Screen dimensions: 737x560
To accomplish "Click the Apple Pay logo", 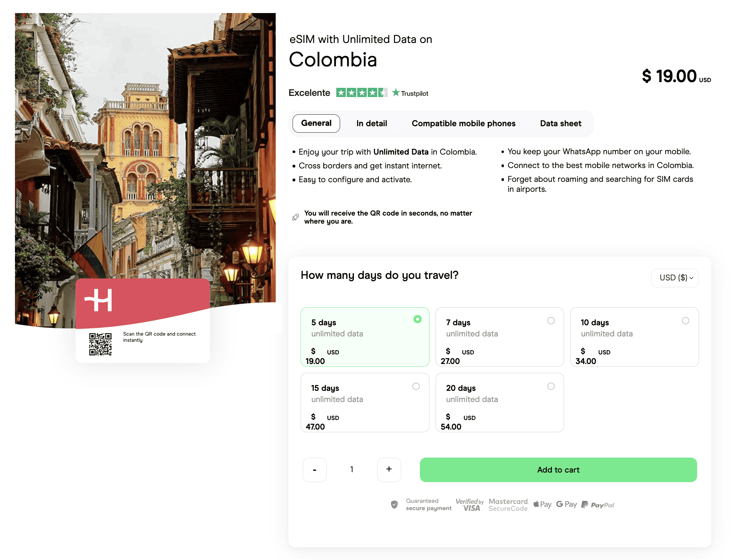I will click(542, 504).
